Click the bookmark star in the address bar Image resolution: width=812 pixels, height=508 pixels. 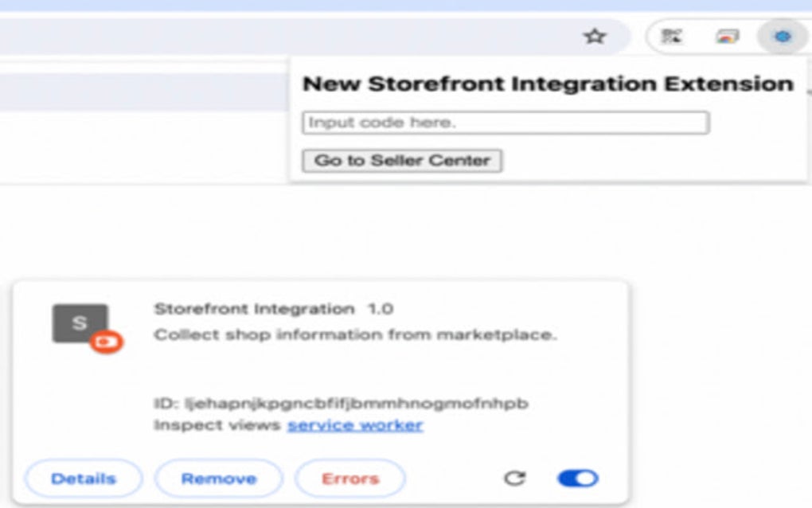click(593, 34)
